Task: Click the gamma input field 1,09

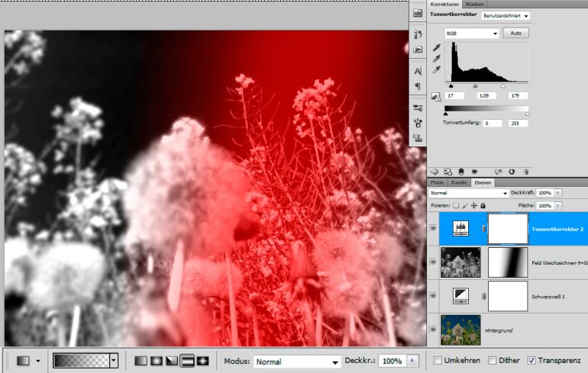Action: point(486,96)
